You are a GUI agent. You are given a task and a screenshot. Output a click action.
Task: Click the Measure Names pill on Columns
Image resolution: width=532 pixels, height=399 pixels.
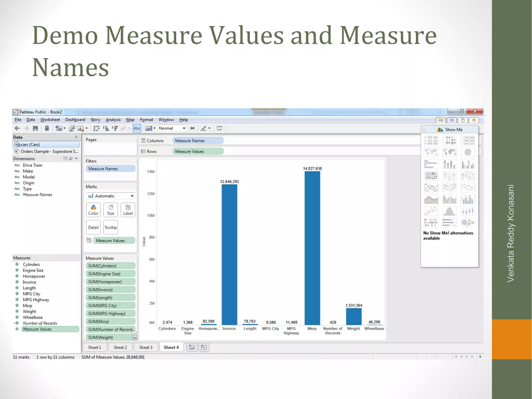[x=198, y=141]
